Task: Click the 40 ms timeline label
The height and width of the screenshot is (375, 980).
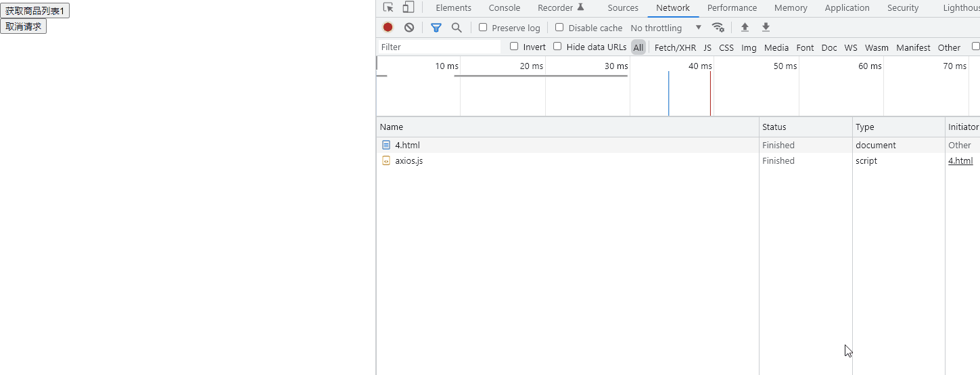Action: 700,66
